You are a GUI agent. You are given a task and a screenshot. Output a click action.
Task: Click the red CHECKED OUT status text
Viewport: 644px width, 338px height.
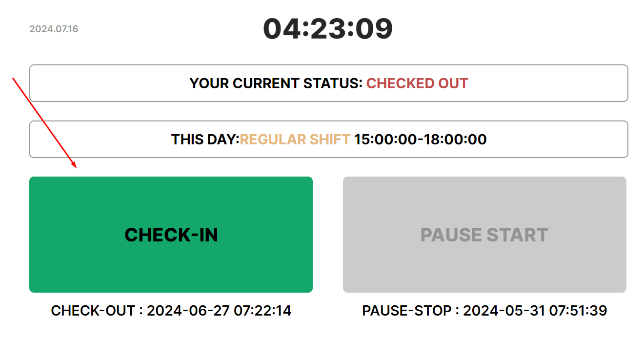[417, 83]
